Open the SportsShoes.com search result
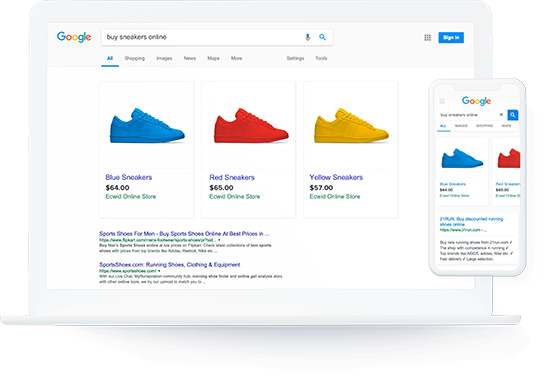The image size is (545, 382). click(170, 265)
